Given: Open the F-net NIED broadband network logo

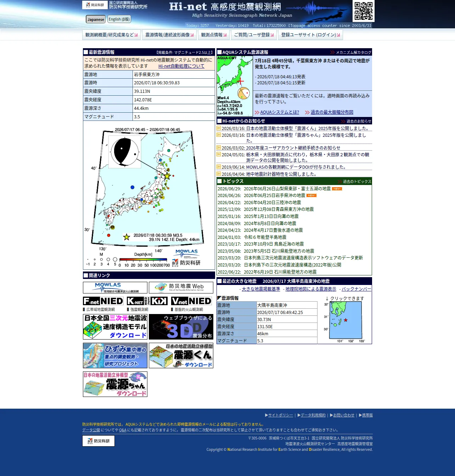Looking at the screenshot, I should coord(103,301).
